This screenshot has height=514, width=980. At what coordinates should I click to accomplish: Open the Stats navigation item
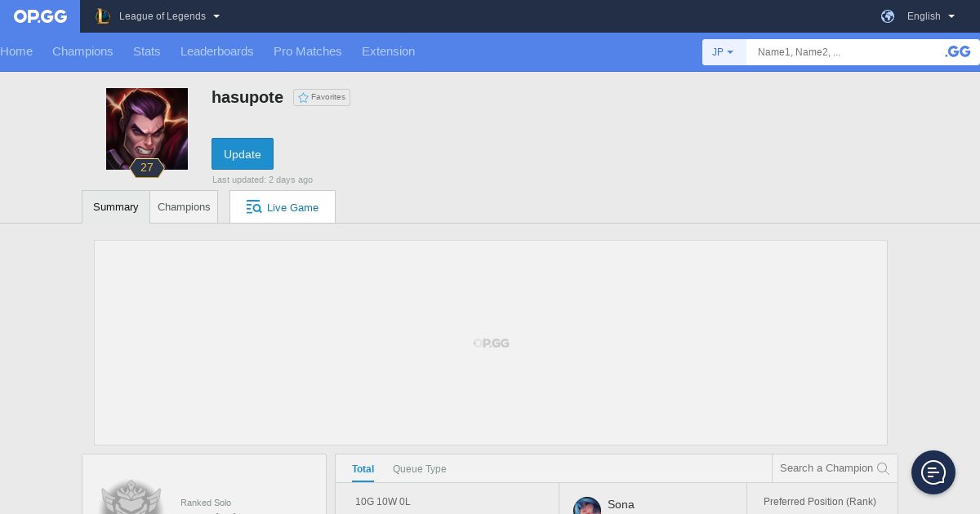point(147,51)
